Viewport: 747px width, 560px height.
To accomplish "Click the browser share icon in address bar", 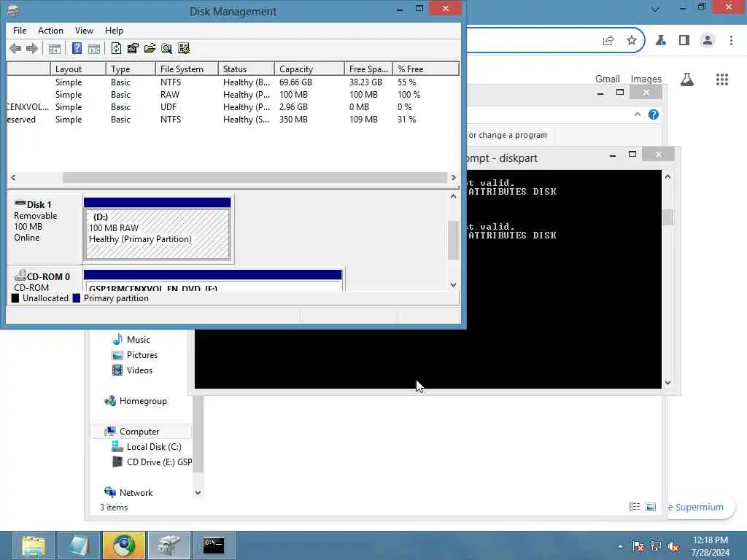I will pyautogui.click(x=608, y=41).
